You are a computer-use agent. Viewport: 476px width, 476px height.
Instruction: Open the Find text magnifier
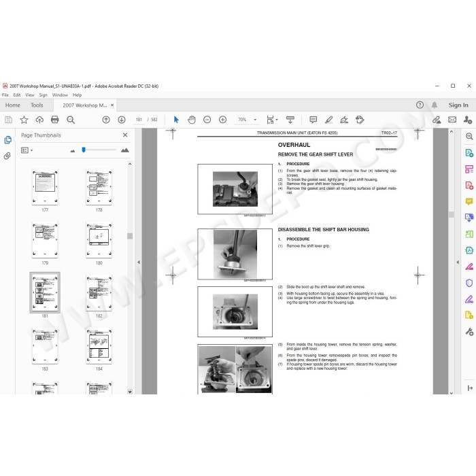point(71,120)
